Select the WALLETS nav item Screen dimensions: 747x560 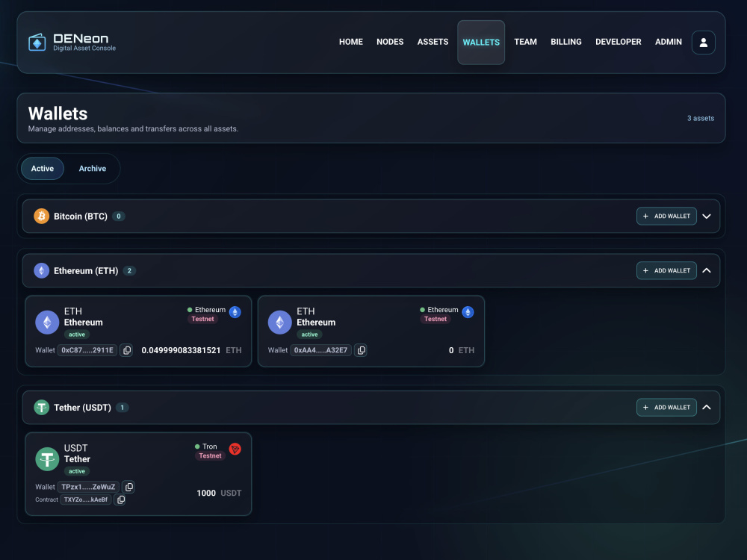click(x=481, y=43)
